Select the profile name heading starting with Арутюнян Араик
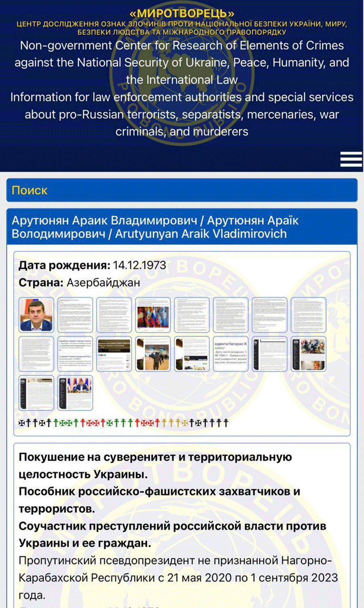 pyautogui.click(x=155, y=227)
